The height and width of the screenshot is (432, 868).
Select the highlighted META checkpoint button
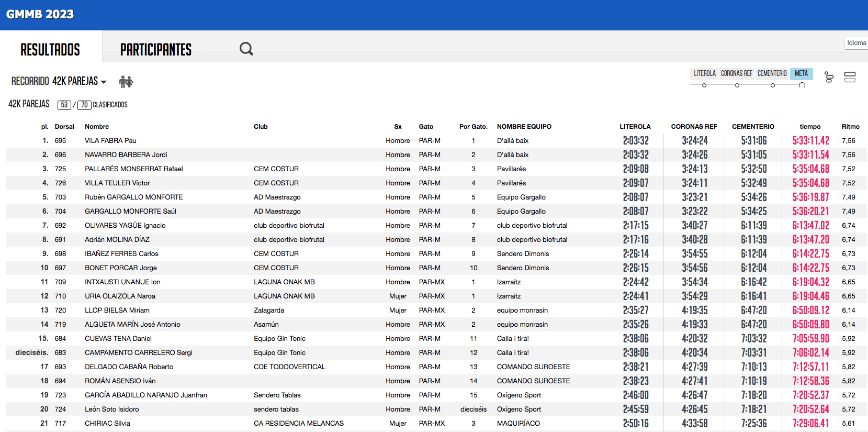pos(801,73)
